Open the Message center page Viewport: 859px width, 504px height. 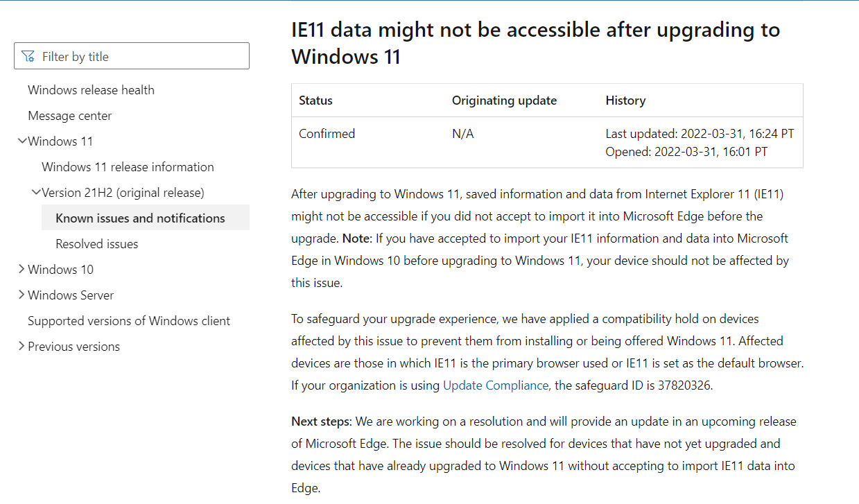click(69, 115)
